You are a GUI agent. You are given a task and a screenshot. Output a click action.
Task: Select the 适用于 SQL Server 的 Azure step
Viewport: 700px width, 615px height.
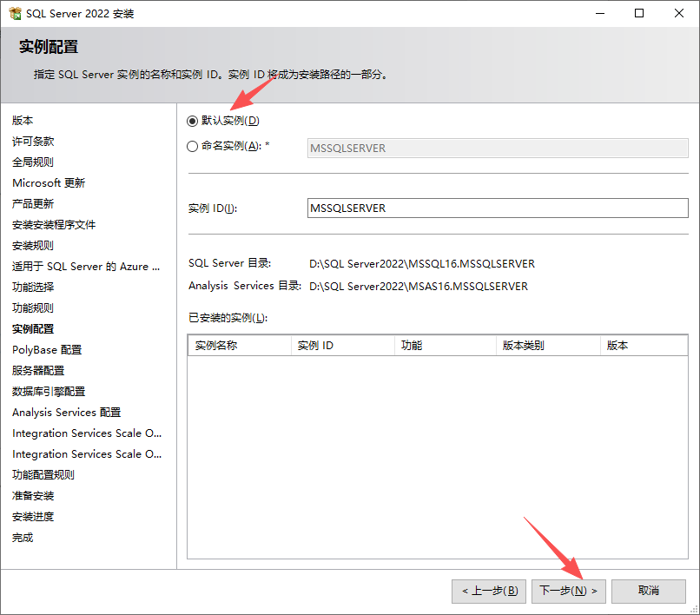click(x=86, y=267)
